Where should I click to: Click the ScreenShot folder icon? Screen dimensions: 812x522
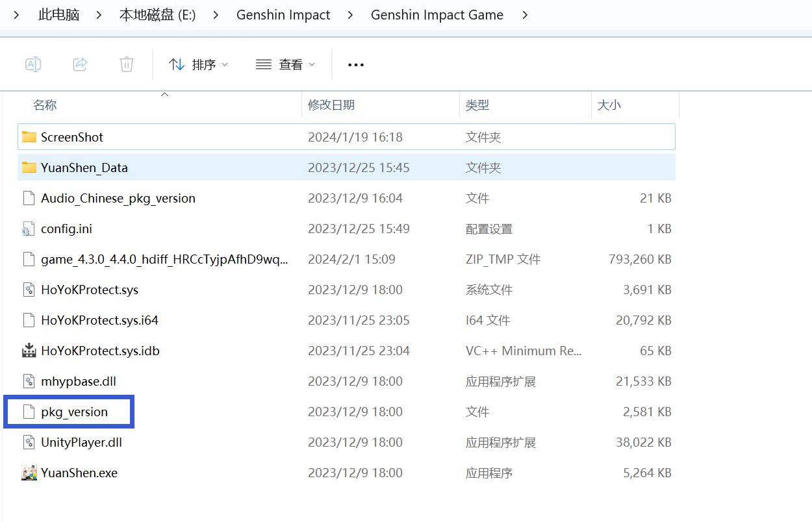[x=29, y=137]
